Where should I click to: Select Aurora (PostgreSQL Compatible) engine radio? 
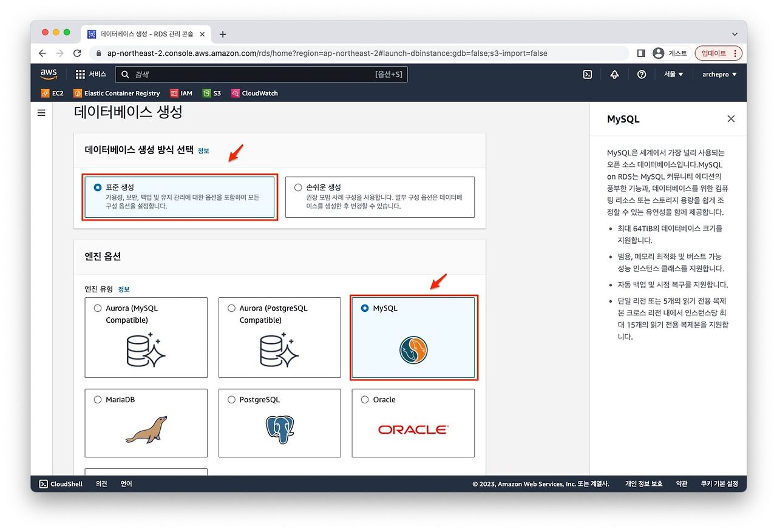point(231,308)
